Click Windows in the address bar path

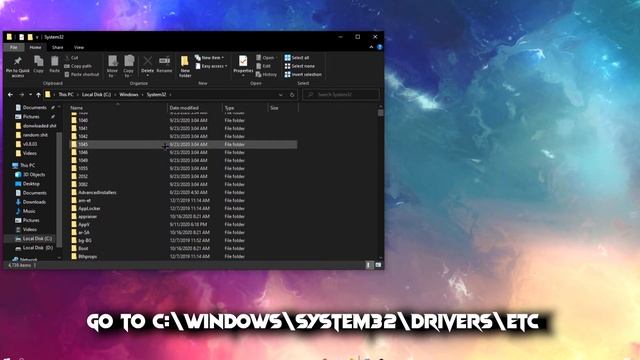tap(129, 95)
